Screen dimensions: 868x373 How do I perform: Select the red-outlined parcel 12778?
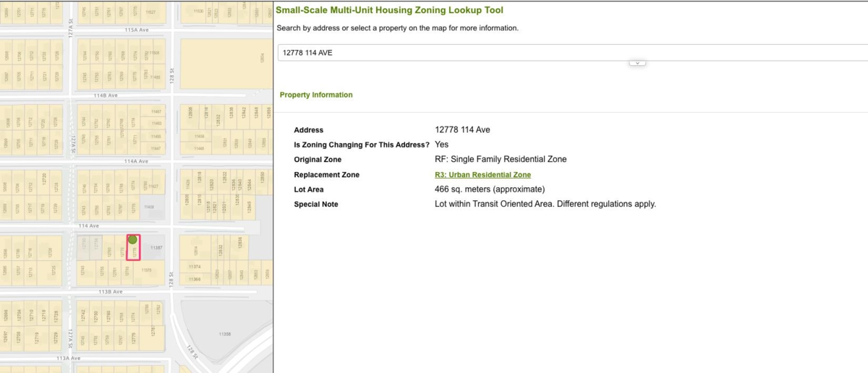[x=134, y=252]
